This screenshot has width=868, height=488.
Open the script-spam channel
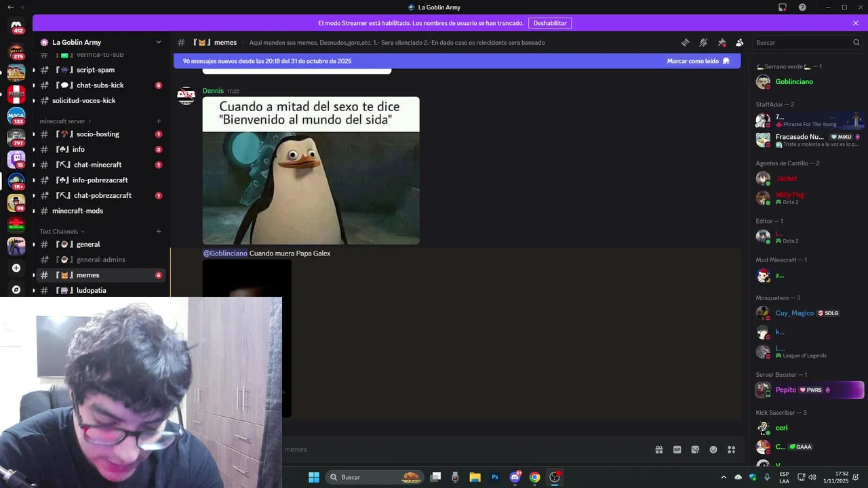click(x=102, y=70)
